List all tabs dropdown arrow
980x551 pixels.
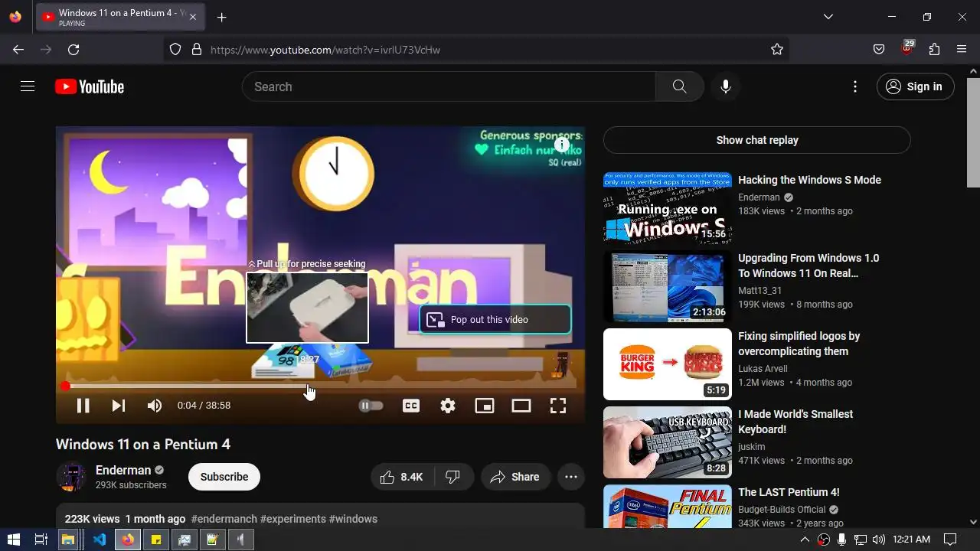pyautogui.click(x=828, y=17)
